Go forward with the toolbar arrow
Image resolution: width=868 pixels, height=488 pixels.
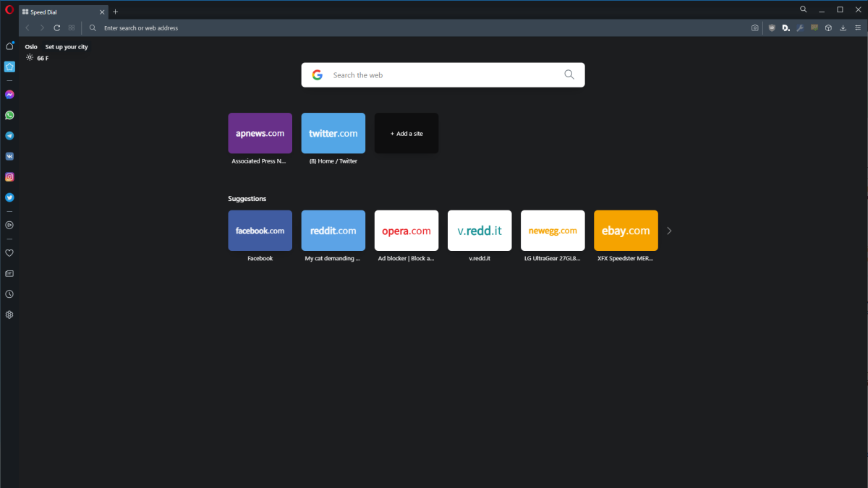point(42,27)
